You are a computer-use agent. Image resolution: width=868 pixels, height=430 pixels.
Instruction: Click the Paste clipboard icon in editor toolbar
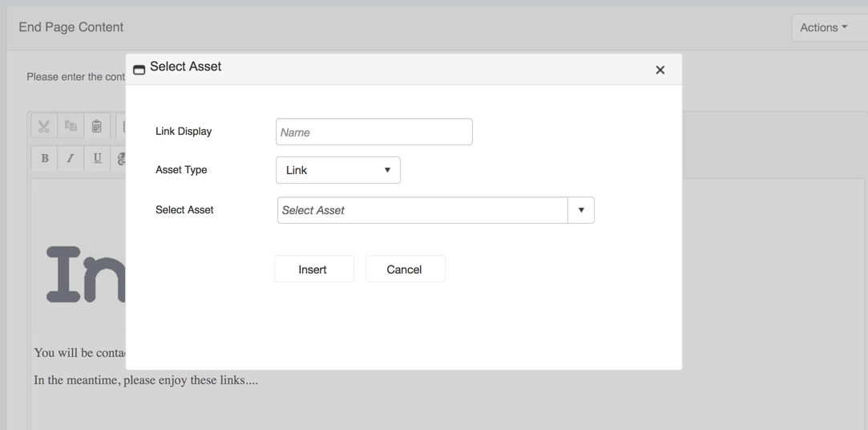(x=97, y=126)
